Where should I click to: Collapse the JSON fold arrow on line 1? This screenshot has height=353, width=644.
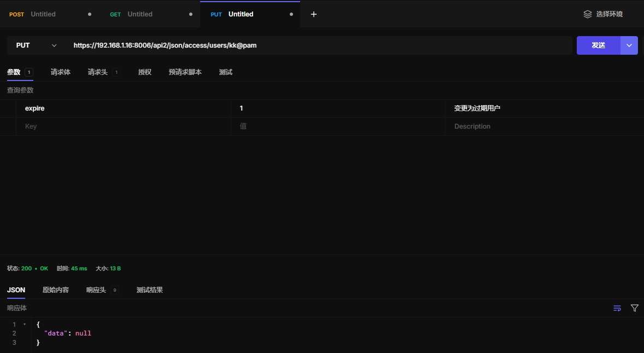tap(25, 325)
